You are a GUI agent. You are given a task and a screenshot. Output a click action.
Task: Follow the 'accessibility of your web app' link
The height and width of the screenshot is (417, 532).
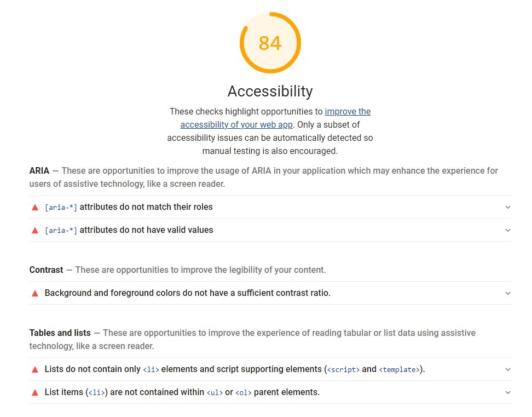[x=236, y=124]
